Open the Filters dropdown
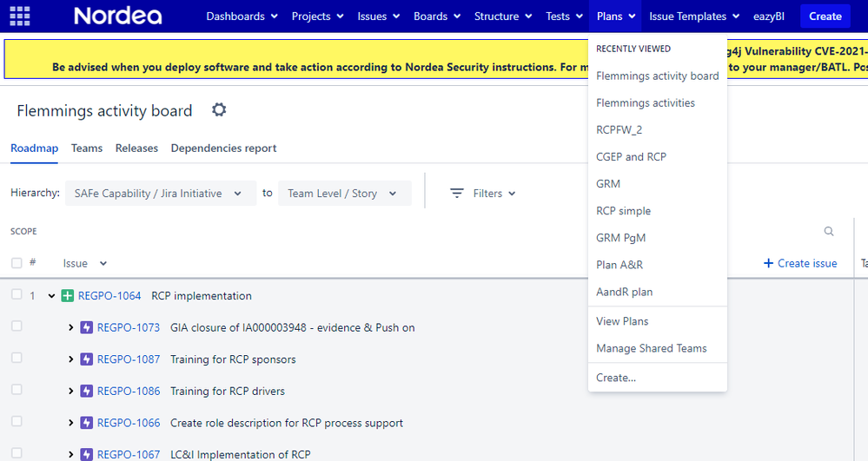The width and height of the screenshot is (868, 461). [483, 193]
